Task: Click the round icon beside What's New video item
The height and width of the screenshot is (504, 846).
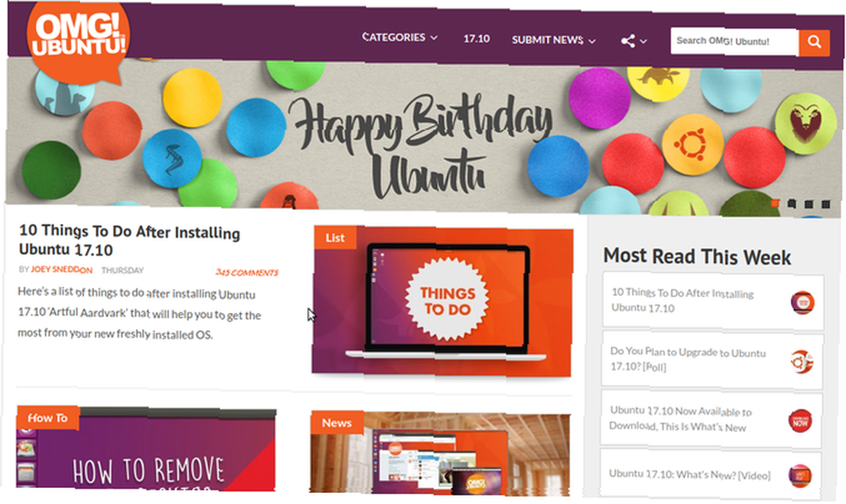Action: click(799, 476)
